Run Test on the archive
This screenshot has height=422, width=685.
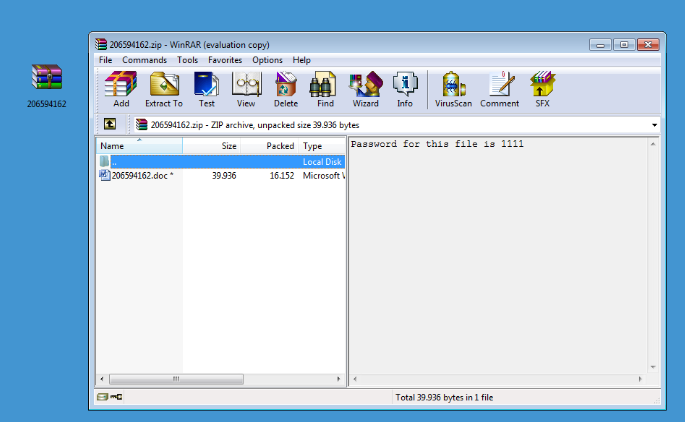pyautogui.click(x=206, y=88)
